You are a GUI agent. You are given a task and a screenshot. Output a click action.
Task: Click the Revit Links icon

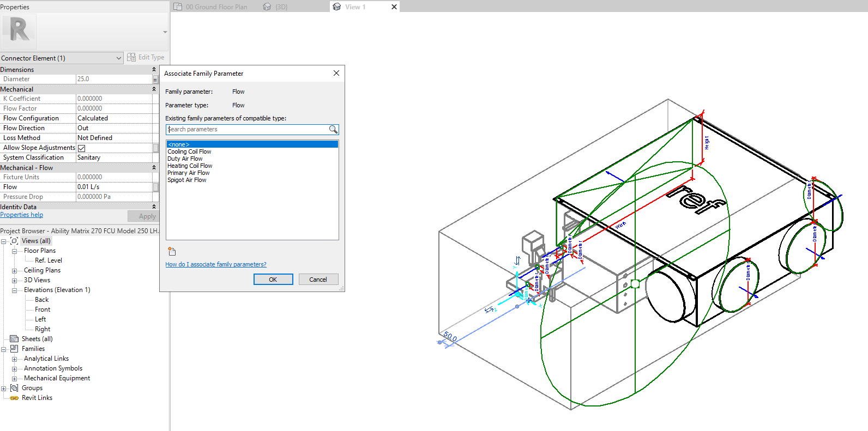click(x=14, y=398)
